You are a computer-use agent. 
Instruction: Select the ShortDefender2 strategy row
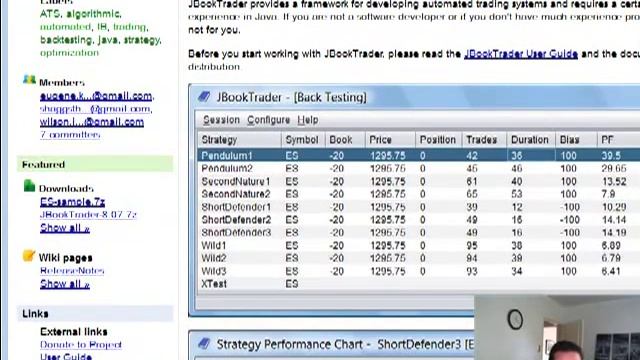[x=419, y=220]
